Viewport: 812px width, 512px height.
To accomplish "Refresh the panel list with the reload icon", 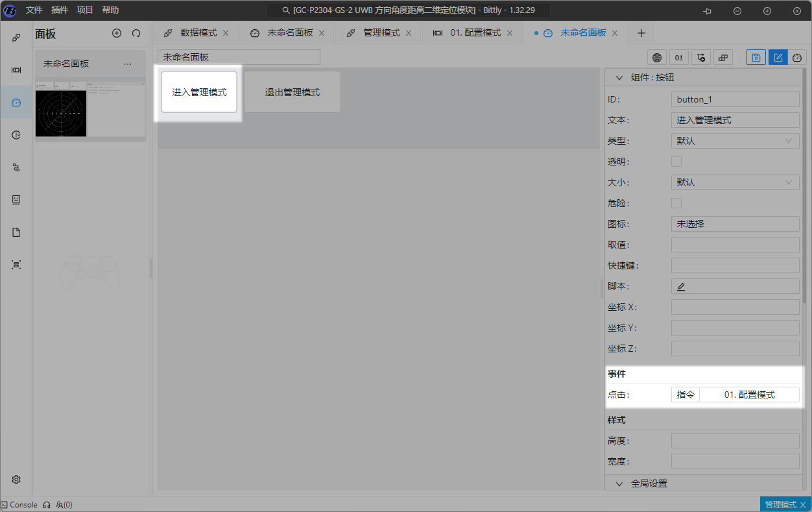I will [136, 33].
